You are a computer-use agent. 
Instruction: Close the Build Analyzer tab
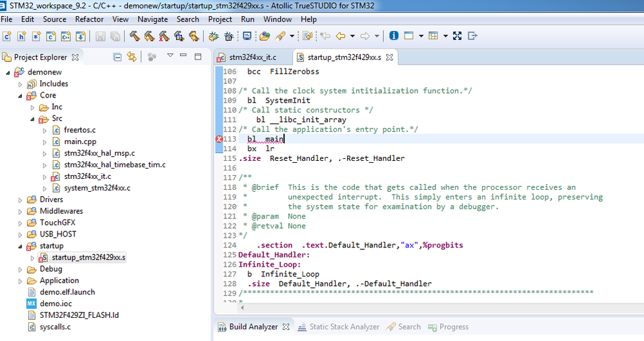[287, 327]
